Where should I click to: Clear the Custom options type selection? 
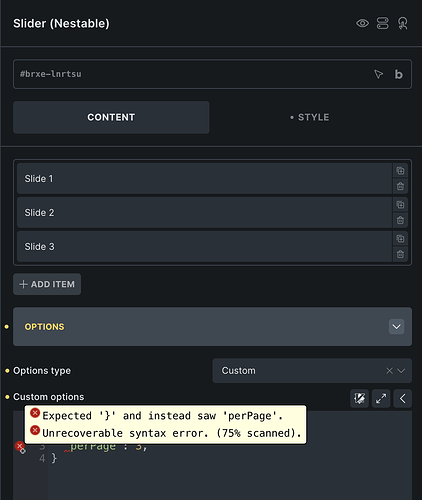click(x=389, y=371)
